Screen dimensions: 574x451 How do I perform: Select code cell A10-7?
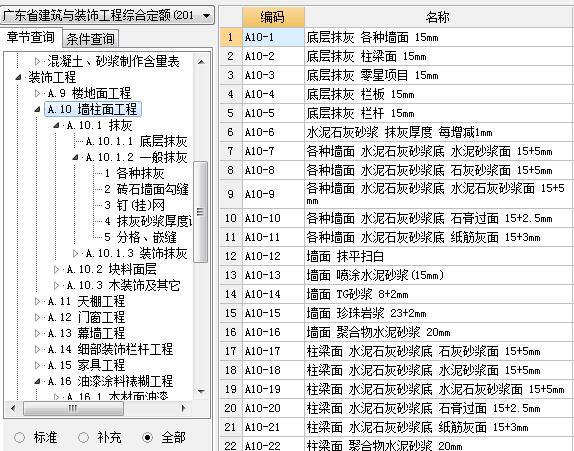(x=273, y=151)
